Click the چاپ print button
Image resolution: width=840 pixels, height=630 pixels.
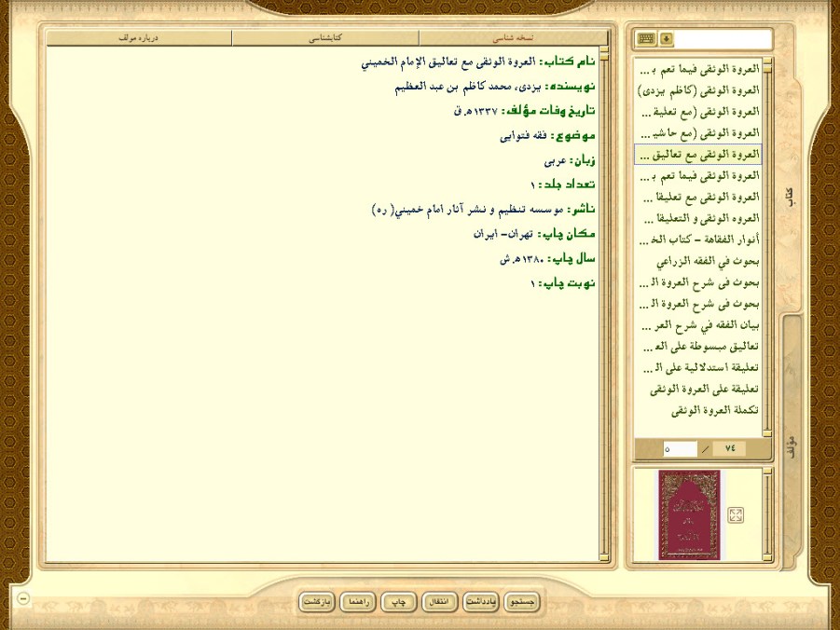(x=399, y=602)
